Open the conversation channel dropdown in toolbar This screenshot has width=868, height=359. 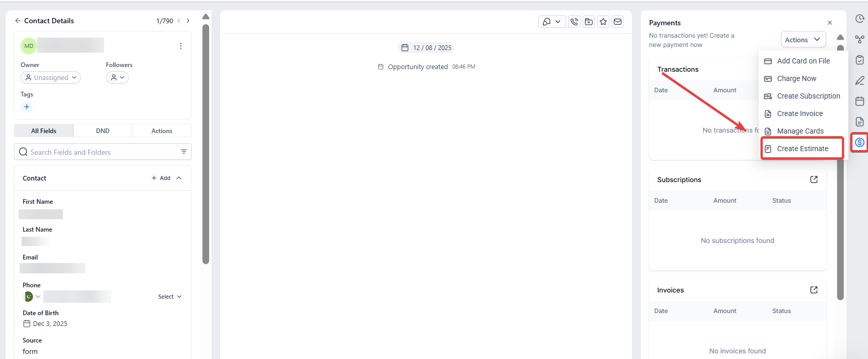552,22
